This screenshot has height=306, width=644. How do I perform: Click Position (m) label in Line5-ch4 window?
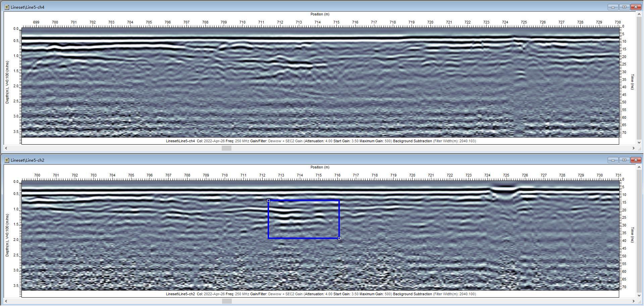pos(320,14)
